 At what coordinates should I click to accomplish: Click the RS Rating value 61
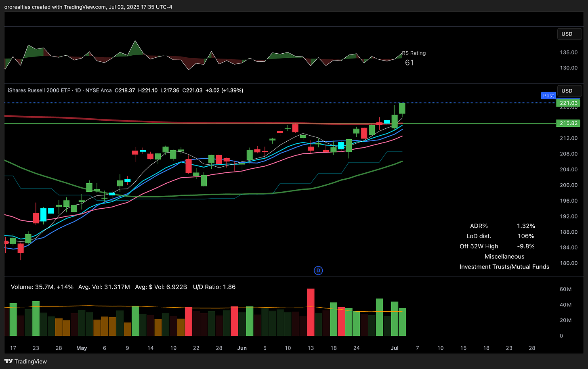tap(409, 63)
